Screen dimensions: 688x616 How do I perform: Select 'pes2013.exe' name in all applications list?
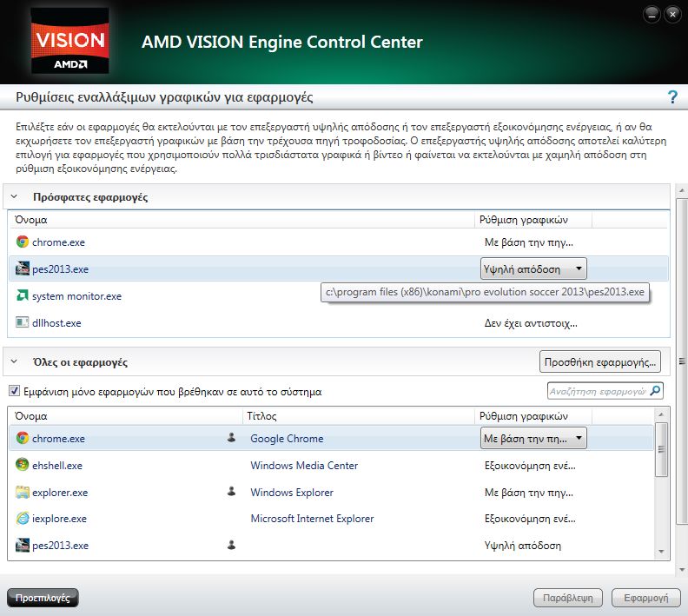60,546
